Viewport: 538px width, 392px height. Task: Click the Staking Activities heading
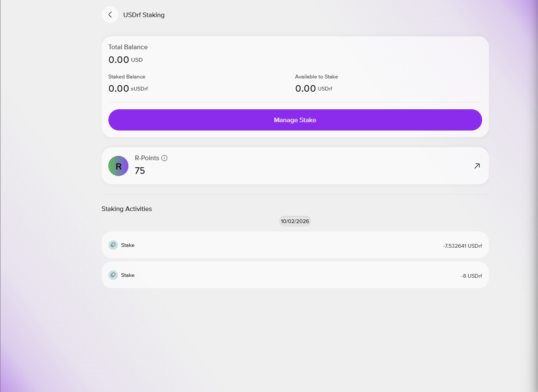pyautogui.click(x=127, y=209)
